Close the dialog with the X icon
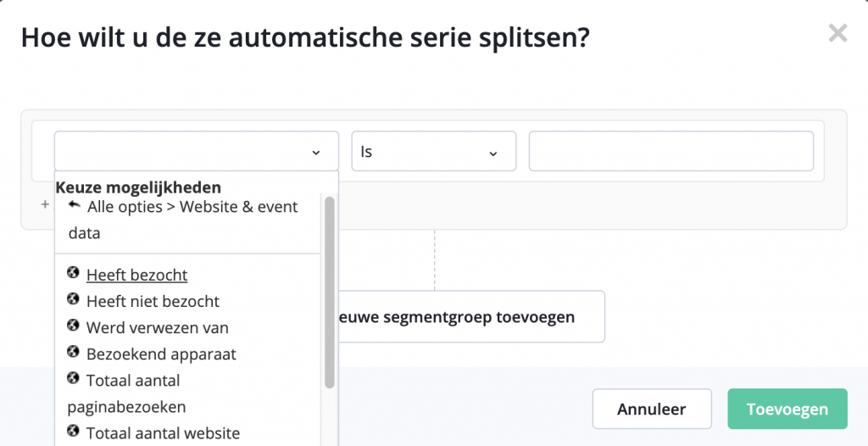 click(837, 33)
